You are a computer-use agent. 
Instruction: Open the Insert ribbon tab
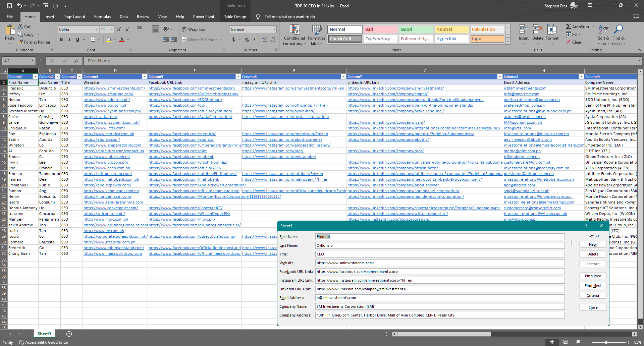49,16
